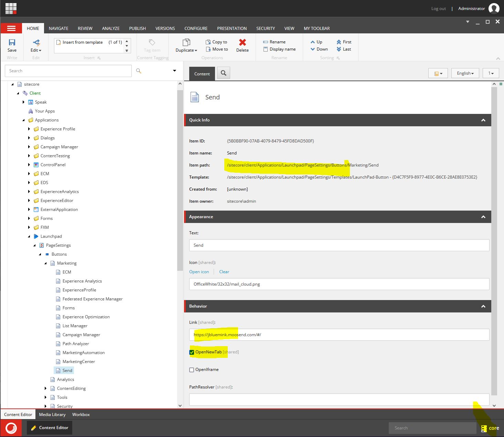Uncheck the OpenNewTab checkbox
Viewport: 504px width, 437px height.
[x=192, y=352]
